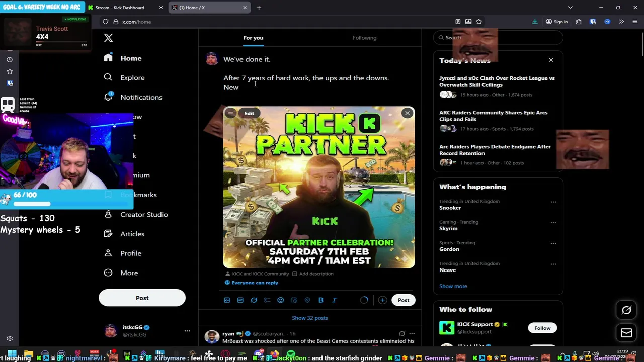Click the tracking protection shield icon
The width and height of the screenshot is (644, 362).
(105, 22)
